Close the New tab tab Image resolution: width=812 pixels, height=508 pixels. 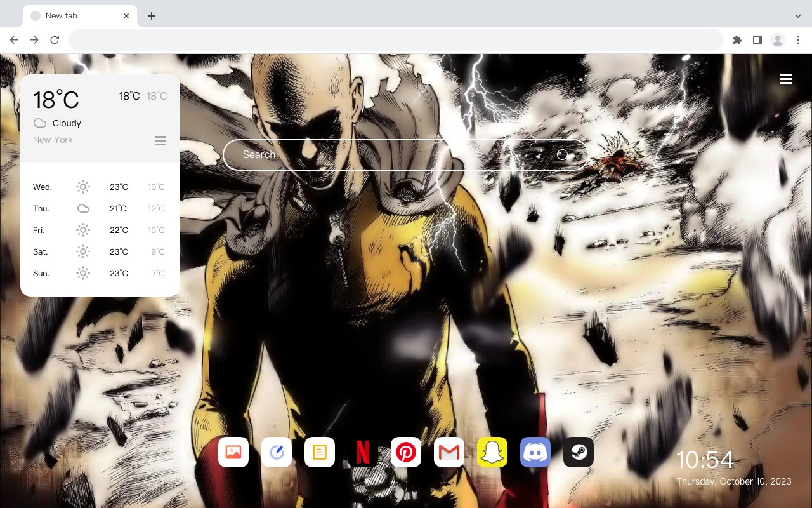[126, 16]
